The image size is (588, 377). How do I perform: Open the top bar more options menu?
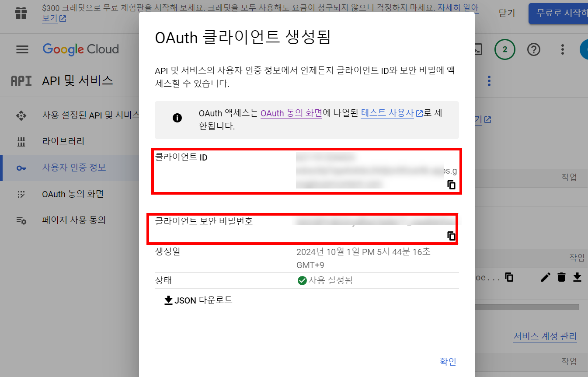(x=563, y=49)
